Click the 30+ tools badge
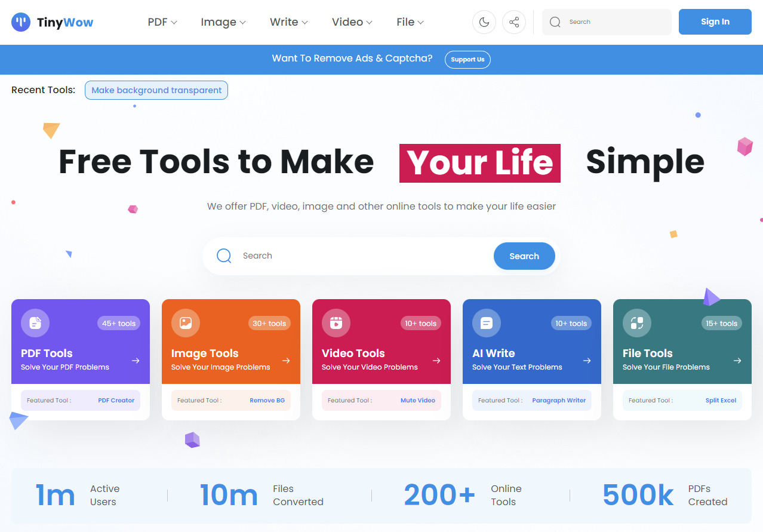Screen dimensions: 763x532 pyautogui.click(x=269, y=323)
